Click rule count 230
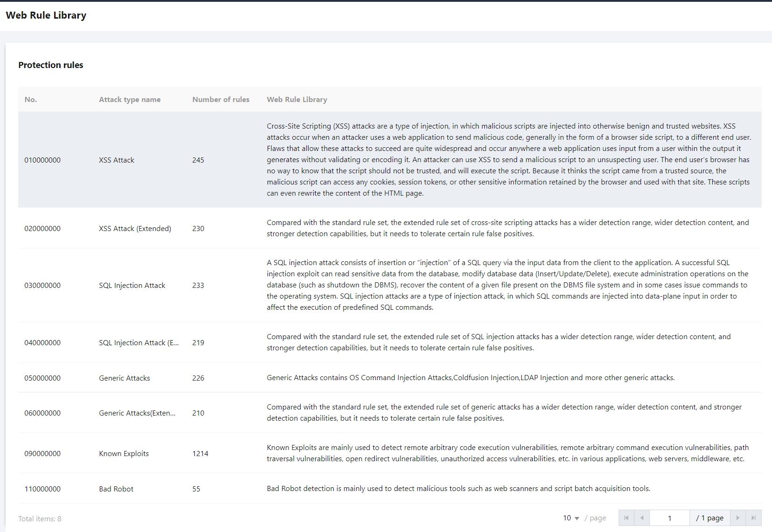772x532 pixels. (198, 228)
